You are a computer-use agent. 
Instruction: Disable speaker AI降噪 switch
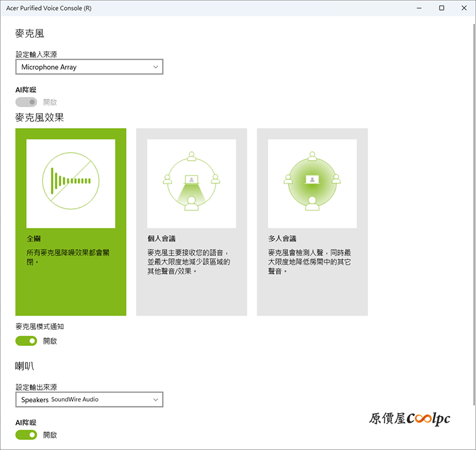(x=26, y=435)
